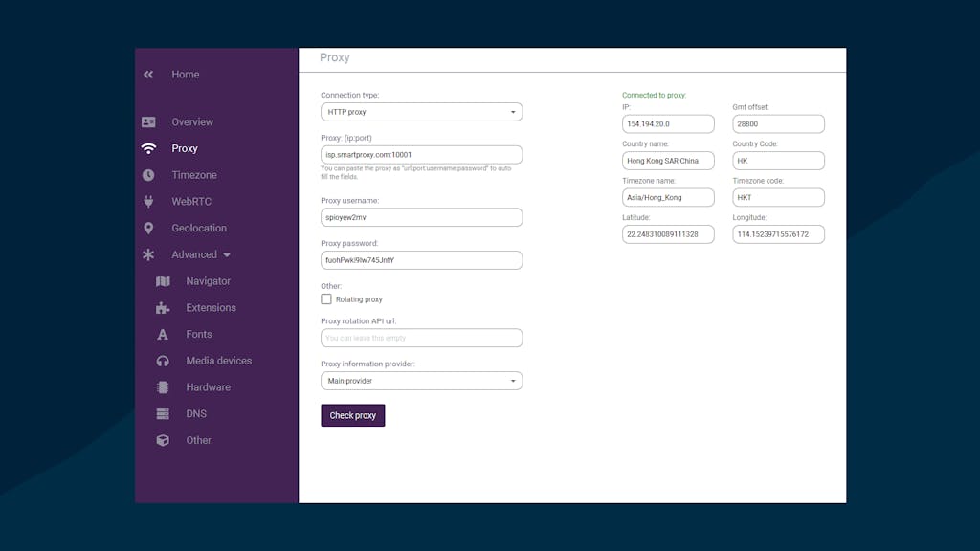Focus the Proxy username field
980x551 pixels.
pyautogui.click(x=421, y=217)
